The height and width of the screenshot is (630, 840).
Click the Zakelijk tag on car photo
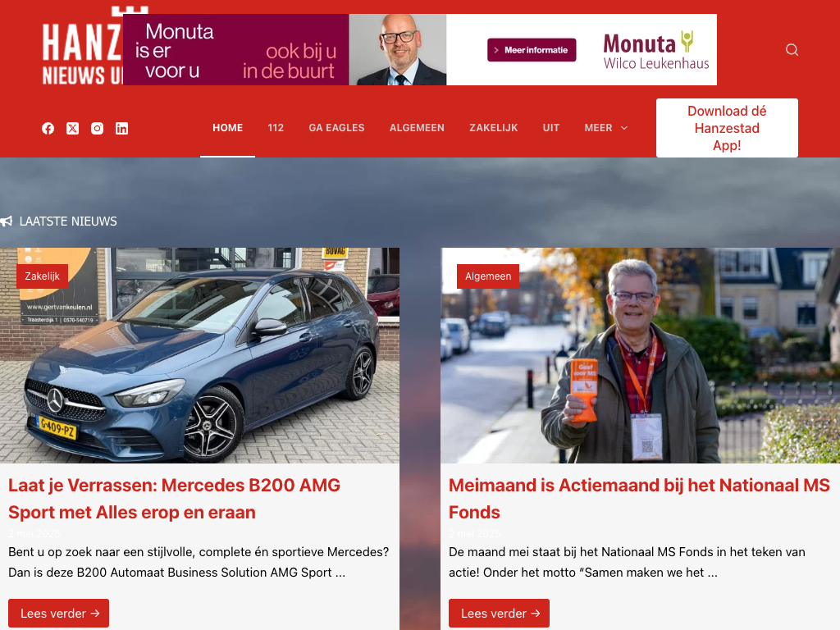[43, 276]
